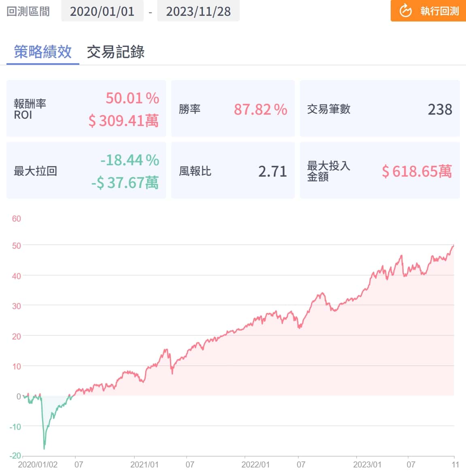Click the 風報比 2.71 card
The image size is (466, 476).
(233, 171)
